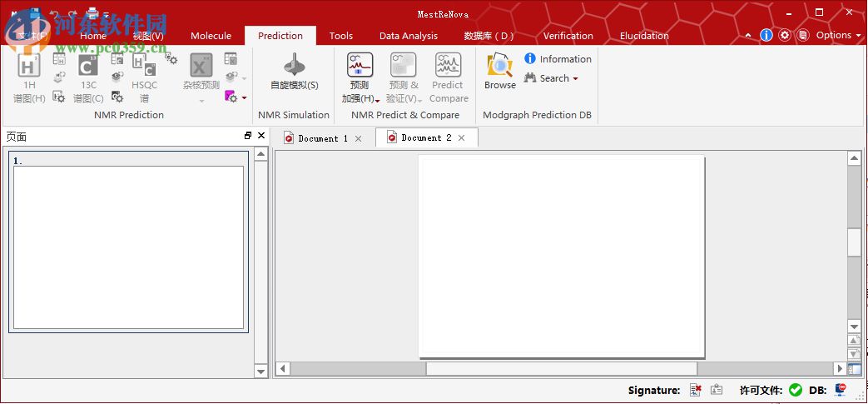Viewport: 868px width, 404px height.
Task: Open the X-nuclei prediction table icon
Action: pyautogui.click(x=231, y=59)
